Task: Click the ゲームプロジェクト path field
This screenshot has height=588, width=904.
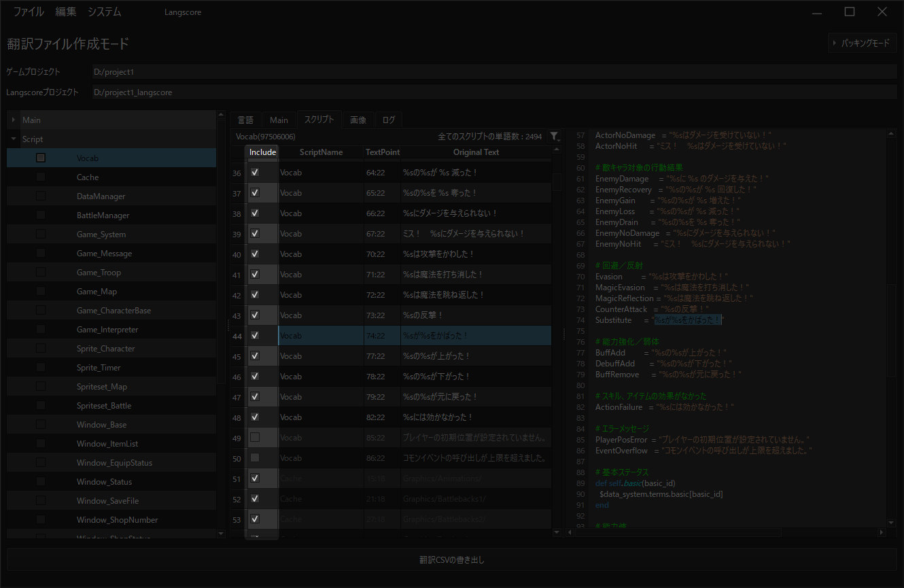Action: click(495, 71)
